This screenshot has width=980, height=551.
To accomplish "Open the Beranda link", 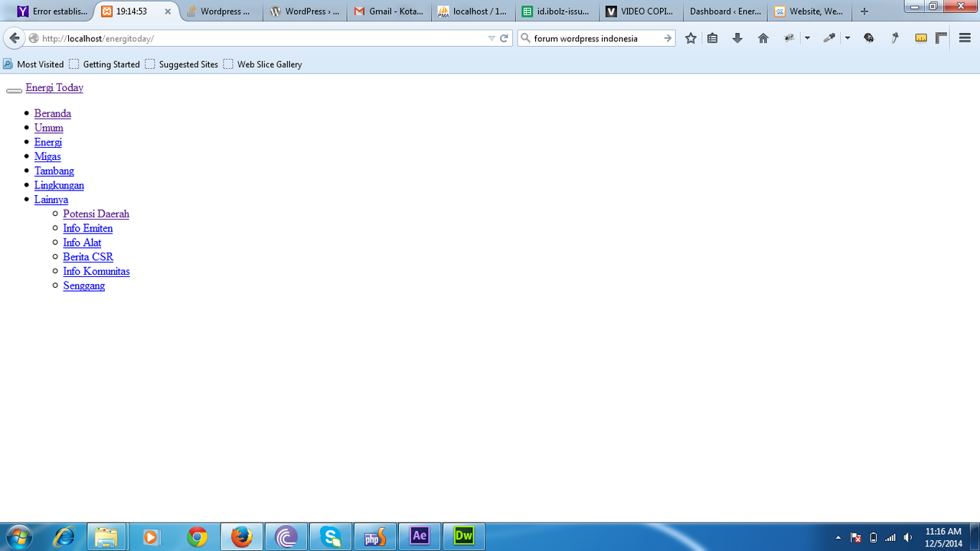I will pos(53,113).
